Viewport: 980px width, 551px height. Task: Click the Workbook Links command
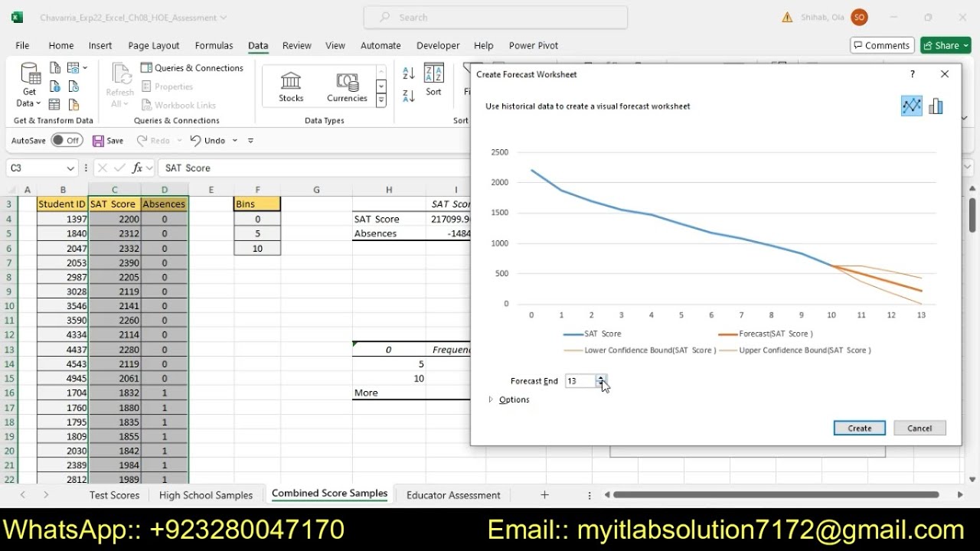coord(179,105)
